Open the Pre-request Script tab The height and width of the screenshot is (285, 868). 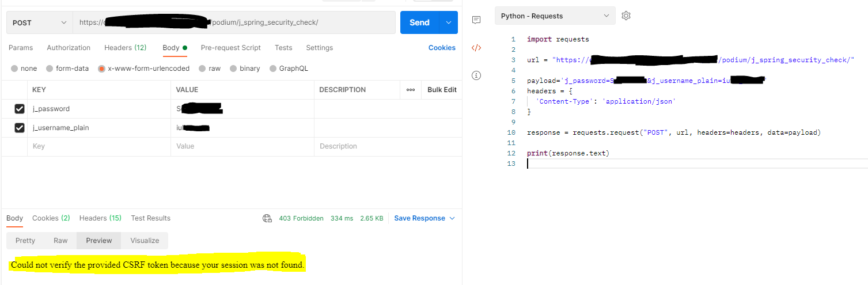(230, 48)
